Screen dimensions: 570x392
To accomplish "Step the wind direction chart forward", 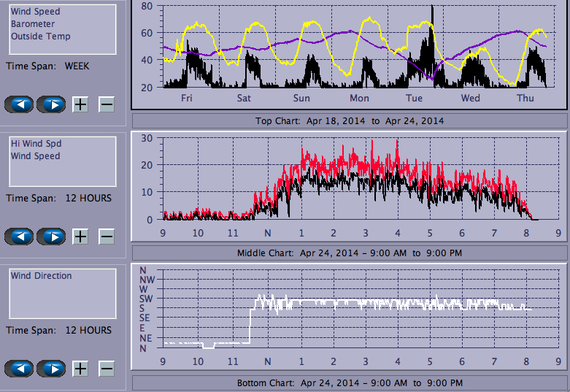I will (x=51, y=369).
